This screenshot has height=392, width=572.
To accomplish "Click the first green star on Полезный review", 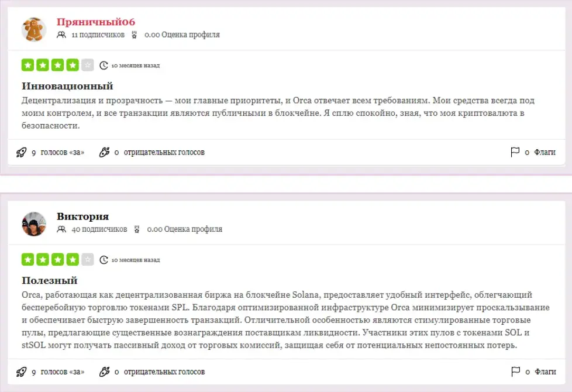I will point(27,260).
